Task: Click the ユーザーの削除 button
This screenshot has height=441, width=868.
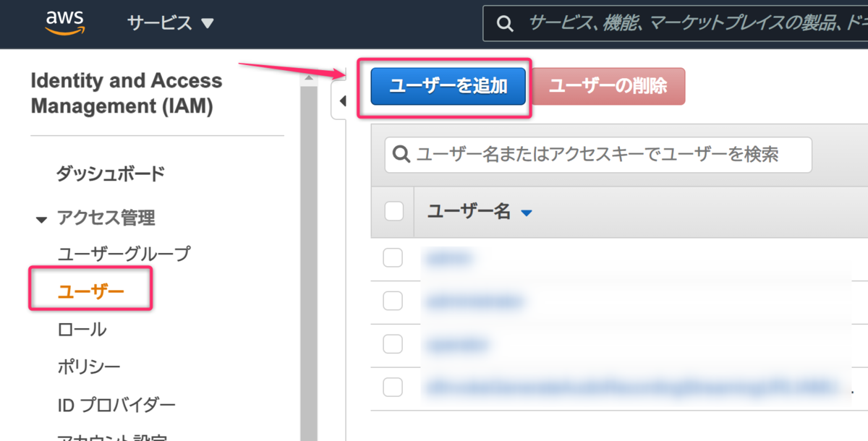Action: 608,86
